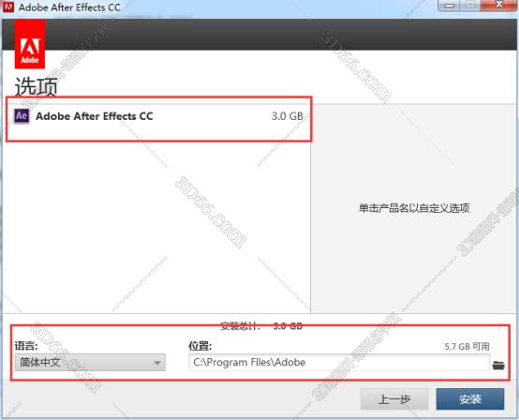Close the Adobe After Effects CC installer window
Screen dimensions: 519x420
click(x=498, y=5)
